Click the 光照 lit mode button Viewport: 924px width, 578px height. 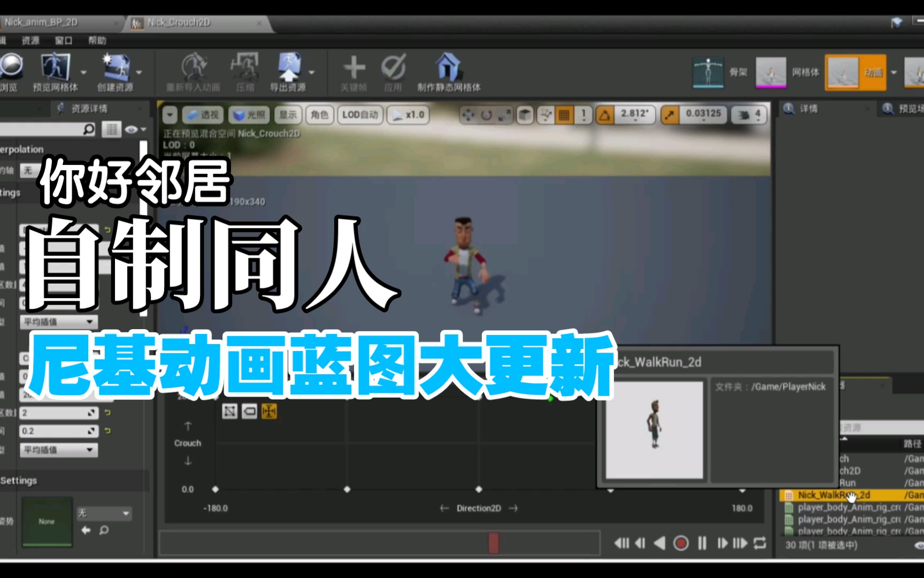click(x=249, y=115)
